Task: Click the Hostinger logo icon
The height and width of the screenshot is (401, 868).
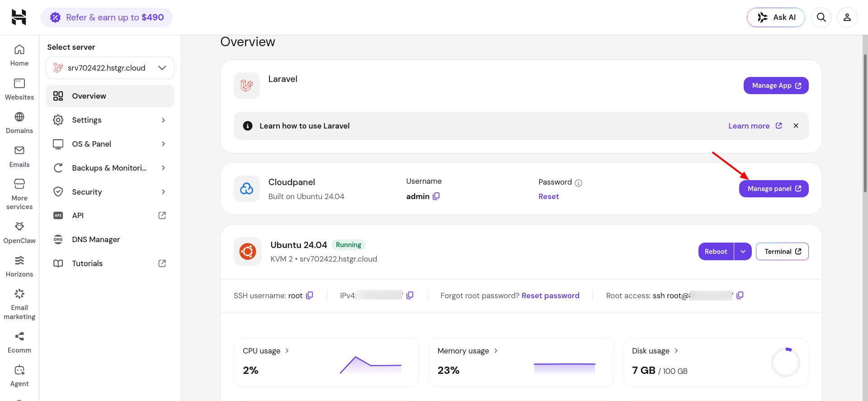Action: coord(19,17)
